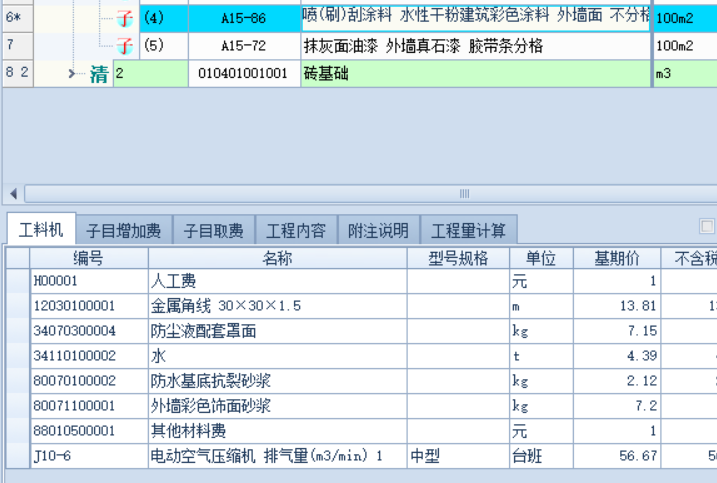Click base price 56.67

click(617, 456)
